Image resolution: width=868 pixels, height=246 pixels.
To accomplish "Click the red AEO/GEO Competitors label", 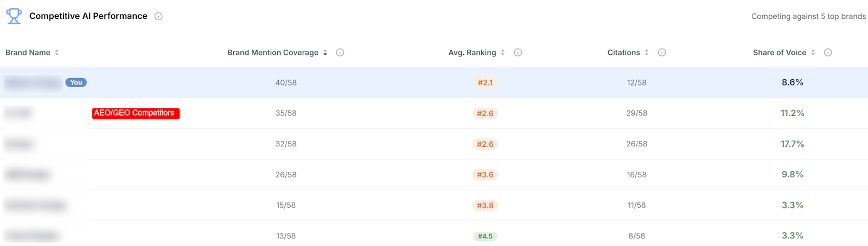I will click(x=135, y=113).
